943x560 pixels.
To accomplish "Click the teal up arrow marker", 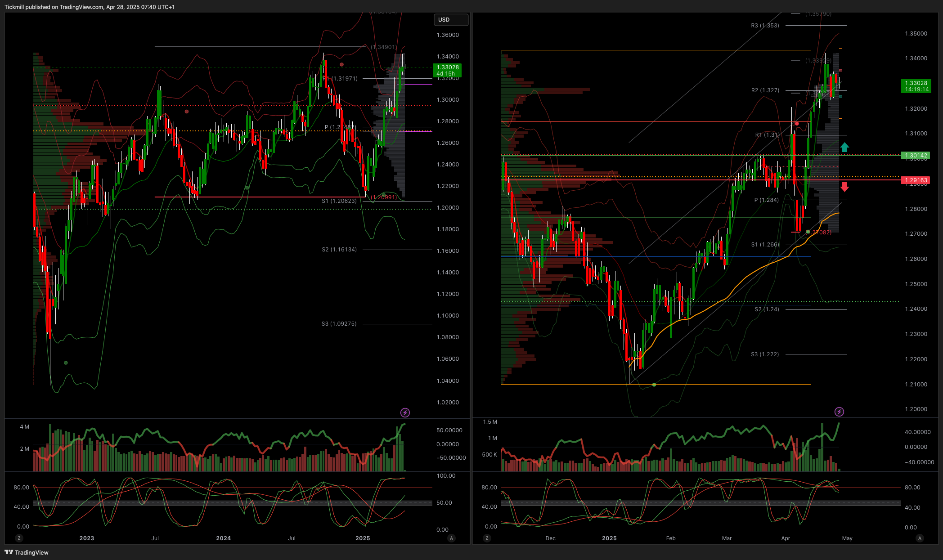I will [844, 147].
